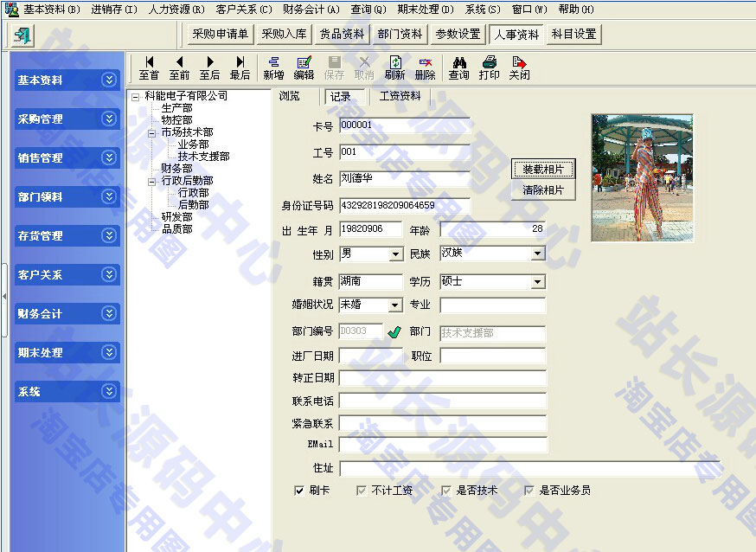The width and height of the screenshot is (756, 552).
Task: Jump to last record (最后)
Action: (240, 68)
